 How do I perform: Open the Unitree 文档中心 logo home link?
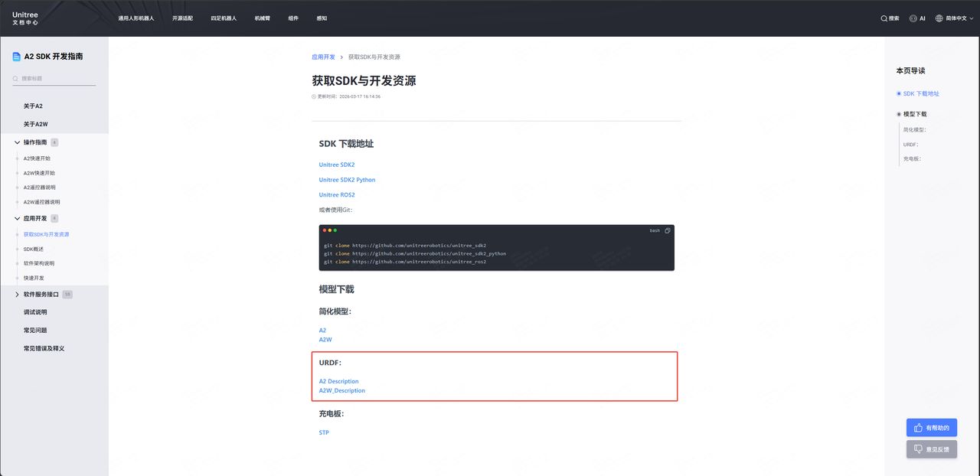[25, 18]
